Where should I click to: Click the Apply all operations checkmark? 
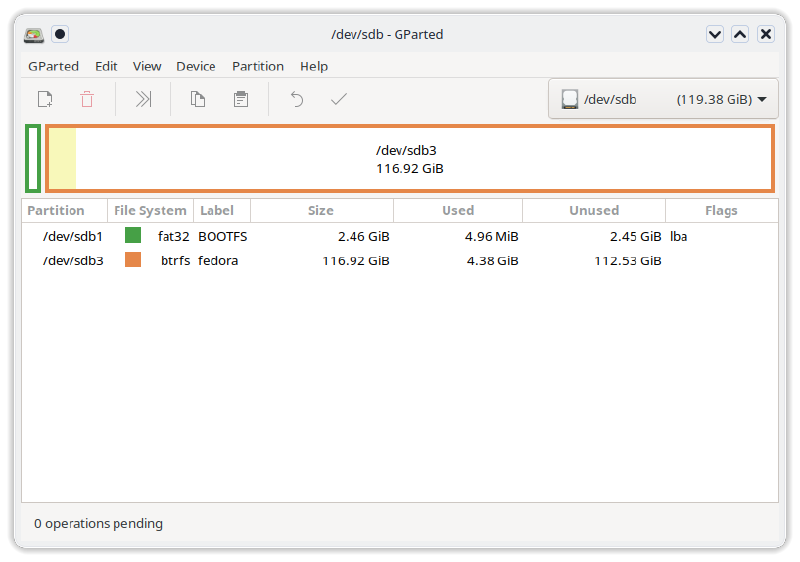click(339, 99)
